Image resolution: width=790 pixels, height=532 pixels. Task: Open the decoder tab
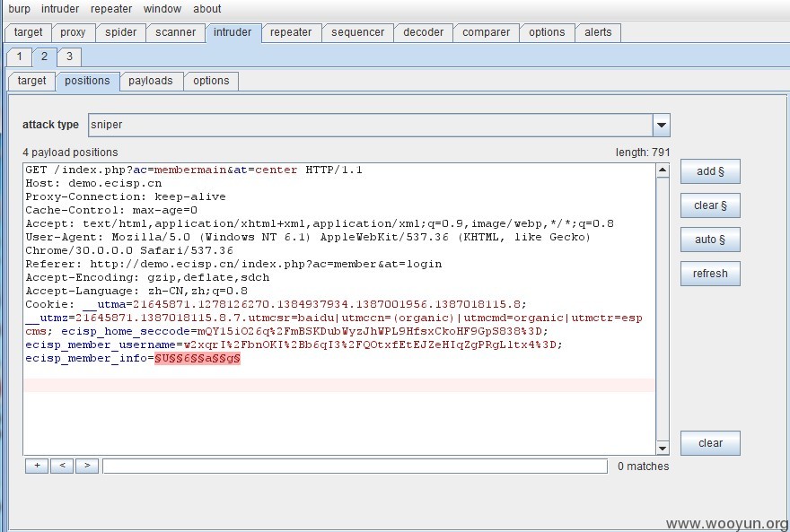tap(423, 32)
